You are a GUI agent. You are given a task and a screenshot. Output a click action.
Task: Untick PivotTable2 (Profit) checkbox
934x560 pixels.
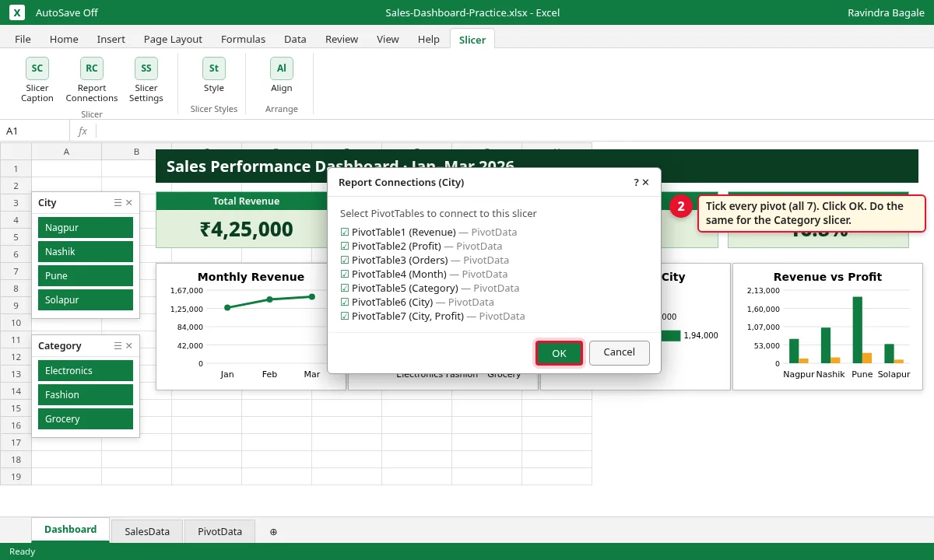(345, 246)
